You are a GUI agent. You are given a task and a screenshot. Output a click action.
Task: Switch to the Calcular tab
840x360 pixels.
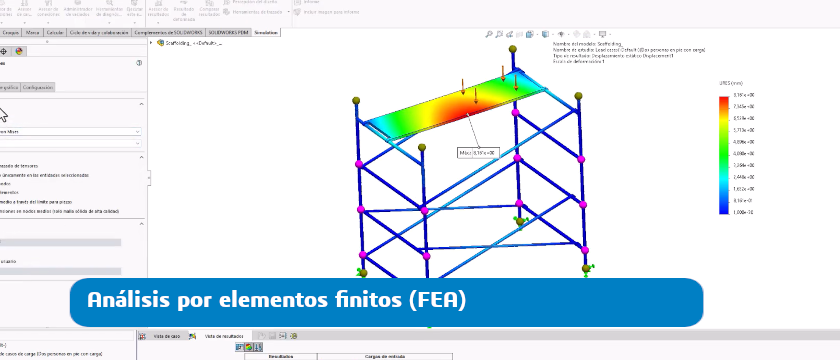point(55,33)
